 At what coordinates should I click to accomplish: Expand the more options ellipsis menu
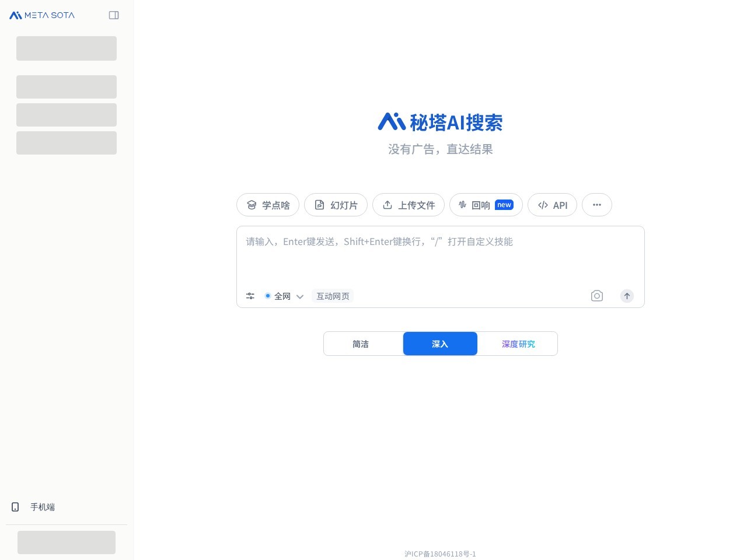[x=596, y=205]
